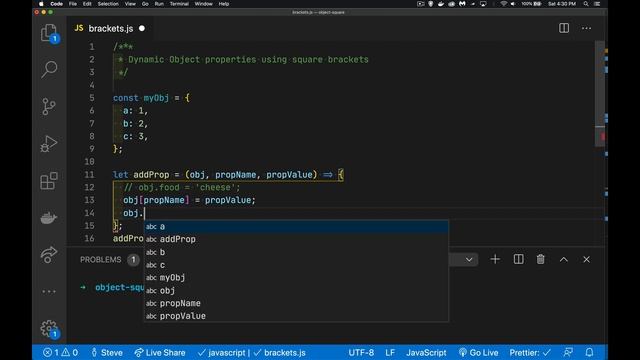Open the Apple menu

click(x=41, y=4)
